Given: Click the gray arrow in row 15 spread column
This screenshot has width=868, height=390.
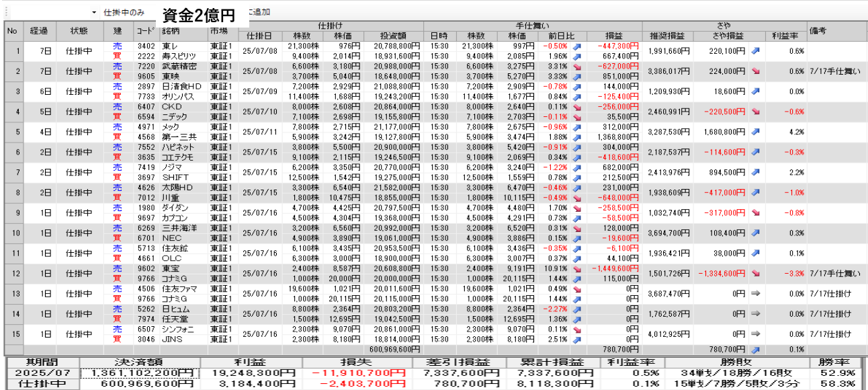Looking at the screenshot, I should point(755,334).
